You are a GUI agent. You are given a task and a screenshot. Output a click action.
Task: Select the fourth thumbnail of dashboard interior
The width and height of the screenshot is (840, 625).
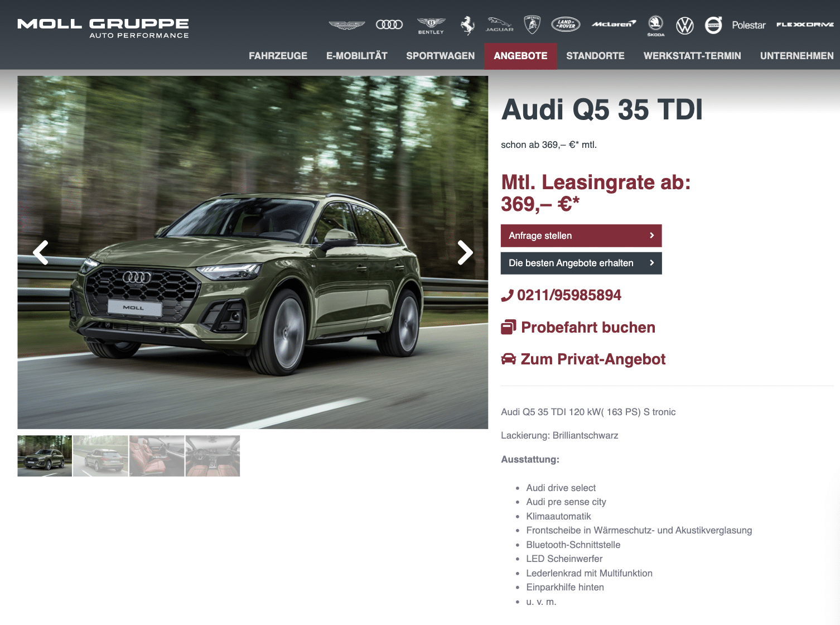pyautogui.click(x=213, y=456)
